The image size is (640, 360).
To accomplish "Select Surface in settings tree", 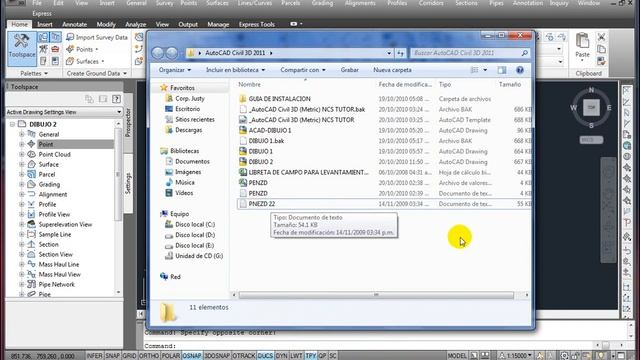I will pyautogui.click(x=49, y=164).
